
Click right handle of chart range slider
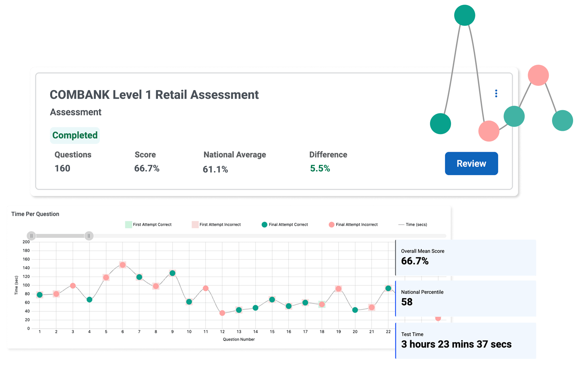coord(89,236)
